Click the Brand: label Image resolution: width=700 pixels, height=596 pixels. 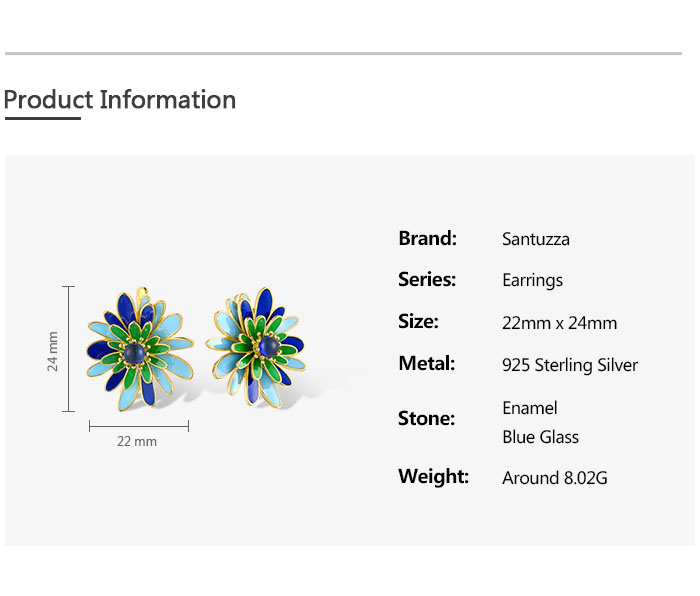[x=427, y=238]
